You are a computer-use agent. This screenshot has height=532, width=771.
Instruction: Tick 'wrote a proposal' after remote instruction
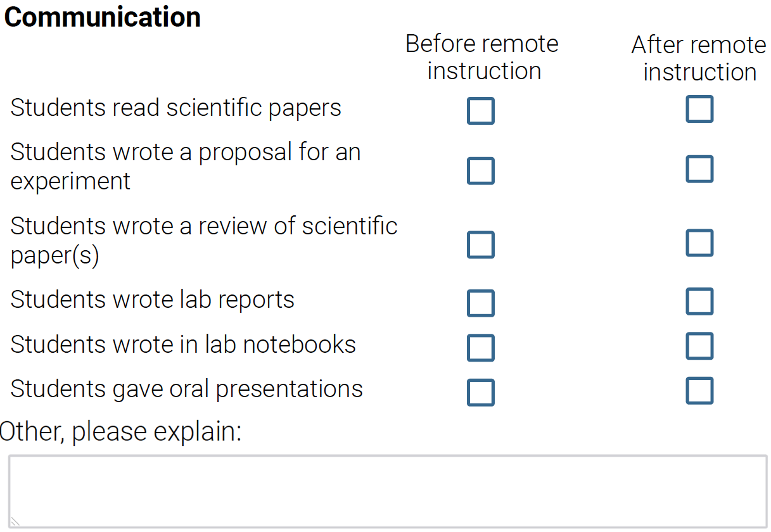(x=699, y=169)
